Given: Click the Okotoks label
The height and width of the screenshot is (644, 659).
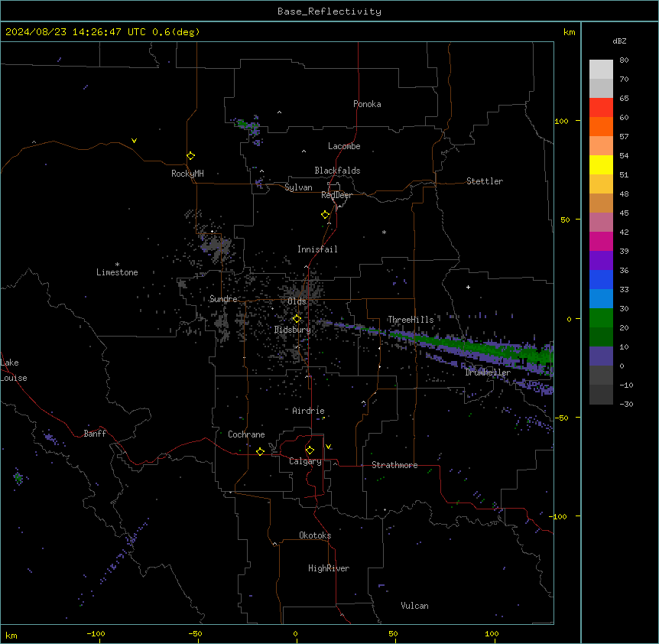Looking at the screenshot, I should [x=315, y=535].
